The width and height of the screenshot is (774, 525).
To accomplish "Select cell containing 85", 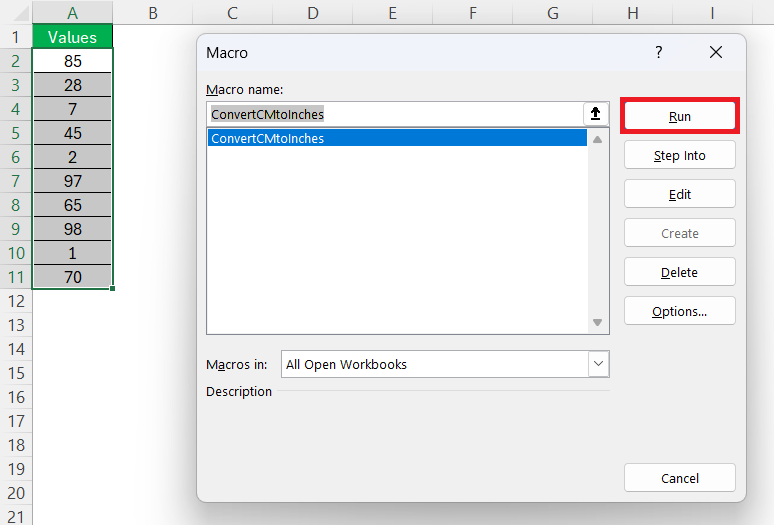I will click(x=73, y=61).
